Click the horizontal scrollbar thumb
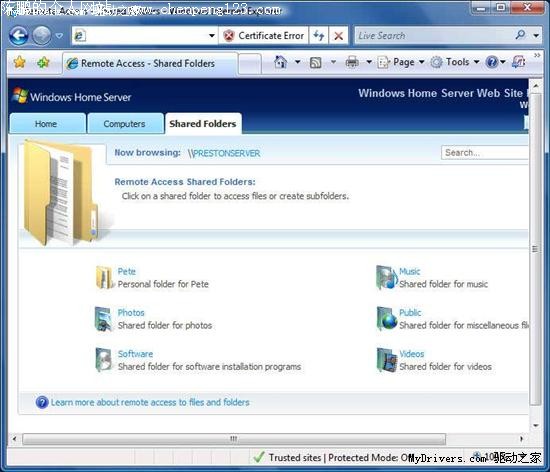The width and height of the screenshot is (550, 472). tap(234, 439)
